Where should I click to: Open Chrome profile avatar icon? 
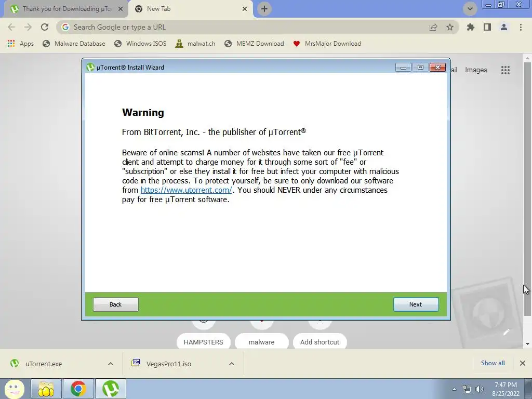pos(504,27)
